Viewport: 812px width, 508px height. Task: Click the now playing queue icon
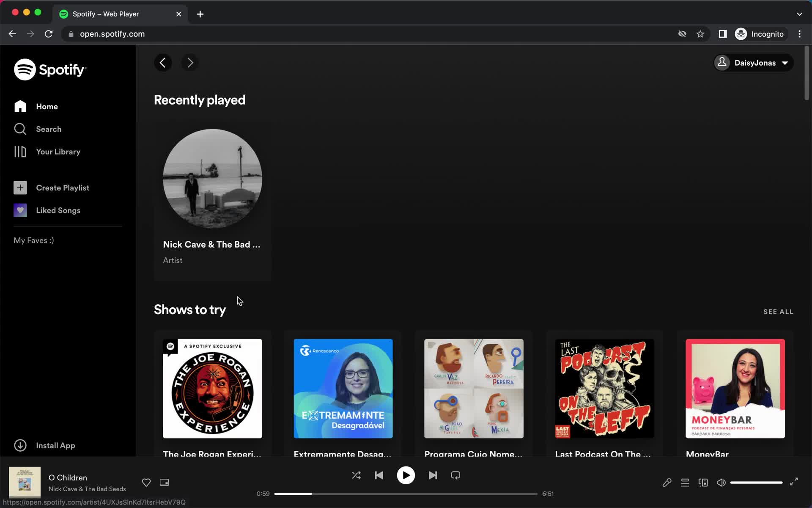(685, 483)
